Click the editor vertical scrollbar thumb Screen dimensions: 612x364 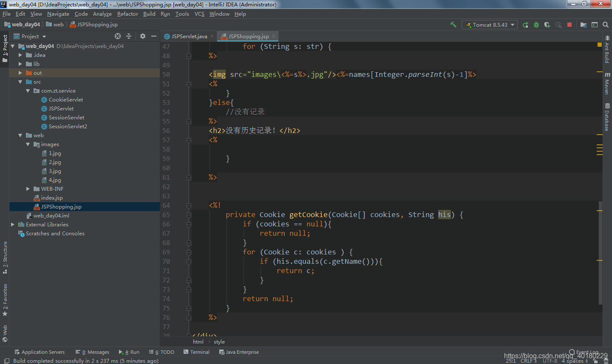[600, 253]
